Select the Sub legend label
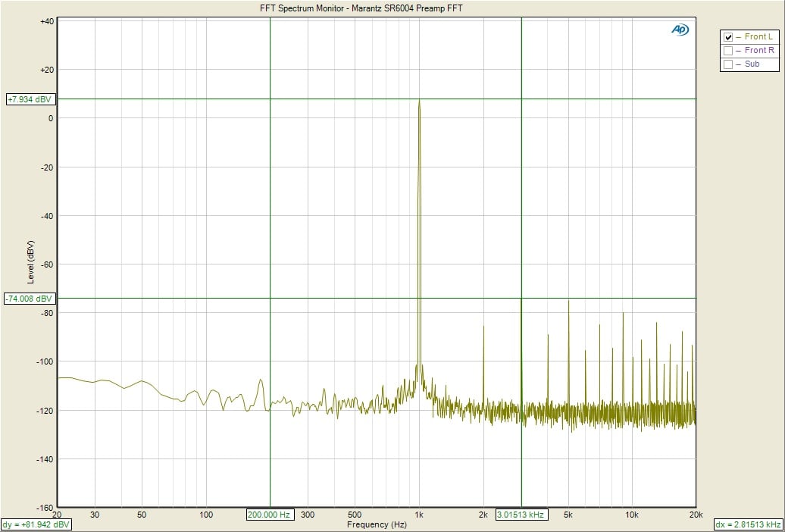785x532 pixels. [x=752, y=64]
